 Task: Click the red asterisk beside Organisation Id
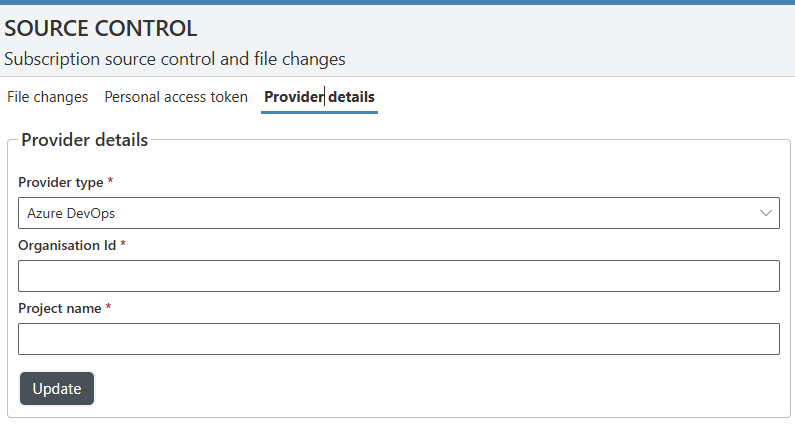[x=123, y=245]
